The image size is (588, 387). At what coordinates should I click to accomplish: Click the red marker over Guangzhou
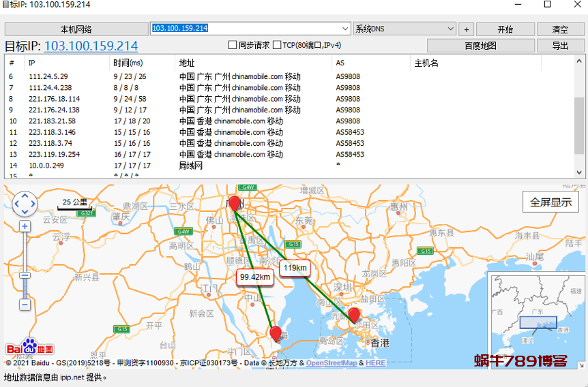pos(235,203)
